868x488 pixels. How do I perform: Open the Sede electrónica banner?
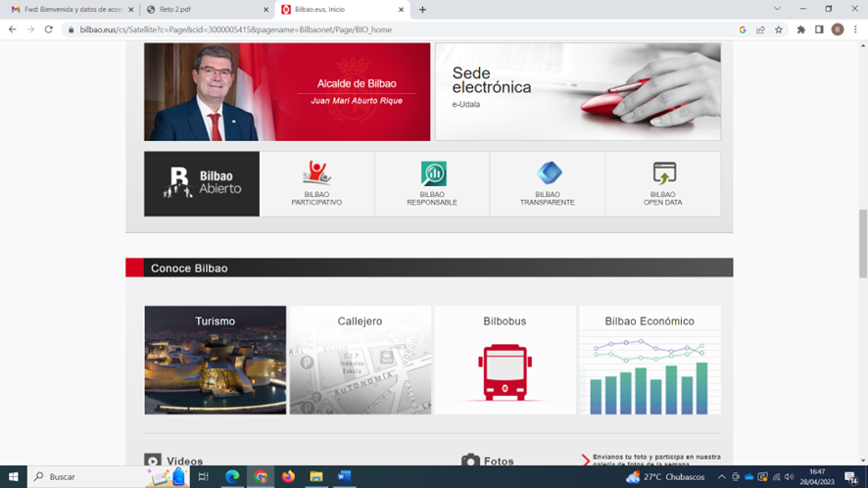tap(578, 92)
